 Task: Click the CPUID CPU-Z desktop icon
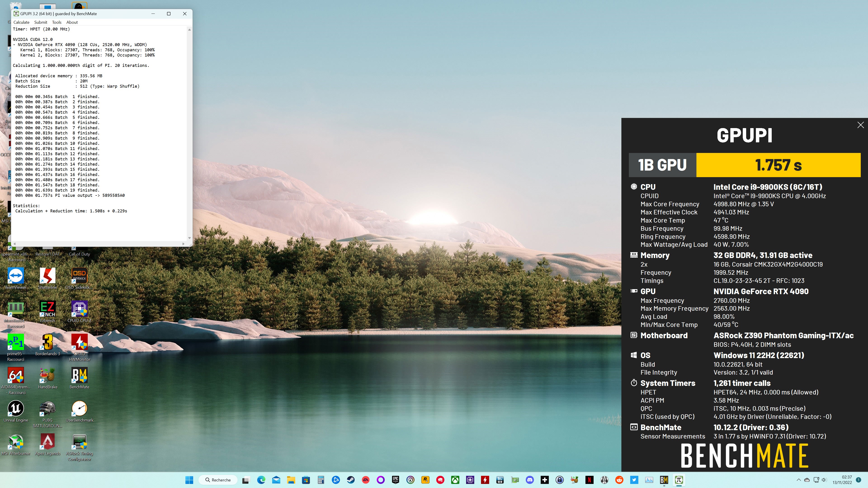[x=79, y=312]
